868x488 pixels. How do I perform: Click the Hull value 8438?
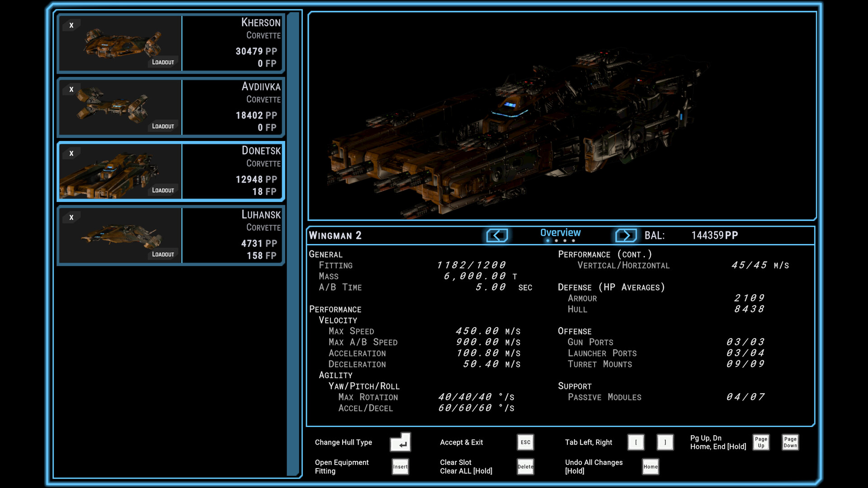pos(749,309)
